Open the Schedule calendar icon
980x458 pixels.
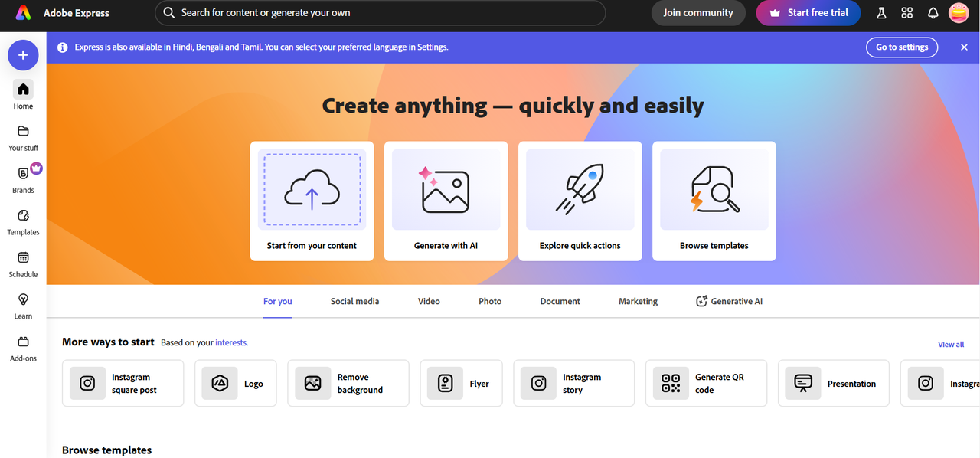click(23, 257)
